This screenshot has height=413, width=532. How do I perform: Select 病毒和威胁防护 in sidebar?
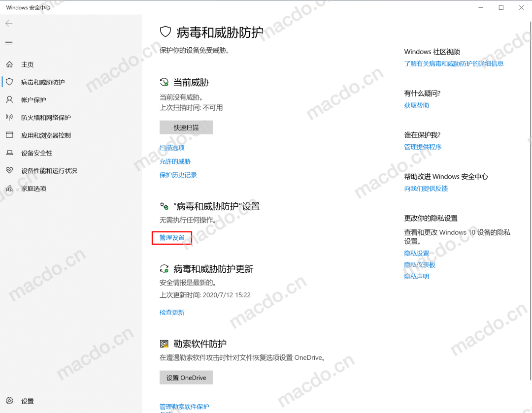point(43,82)
